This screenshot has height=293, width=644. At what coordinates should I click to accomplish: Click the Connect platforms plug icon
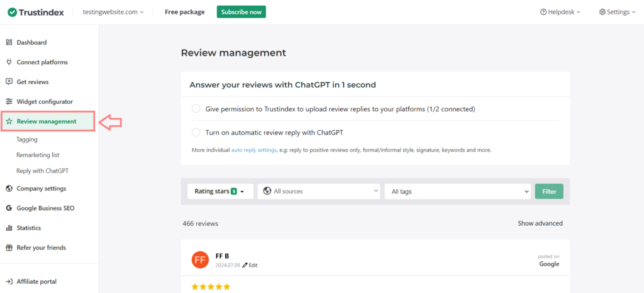9,62
